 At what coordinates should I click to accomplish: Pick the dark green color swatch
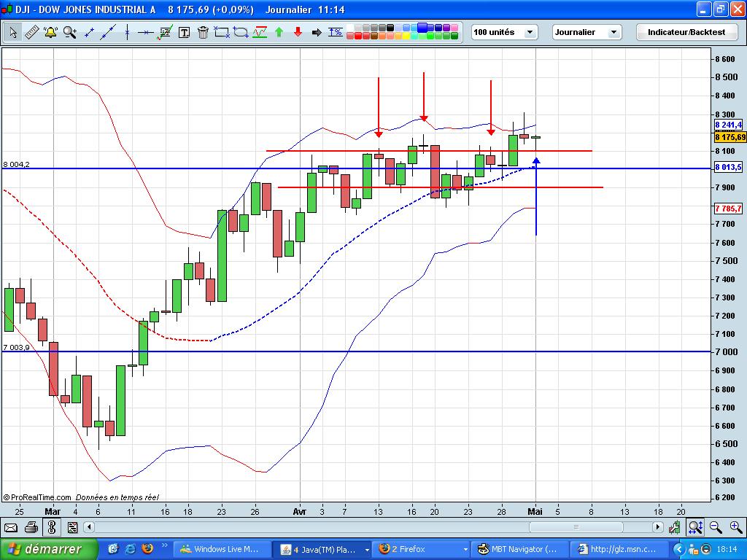point(454,36)
